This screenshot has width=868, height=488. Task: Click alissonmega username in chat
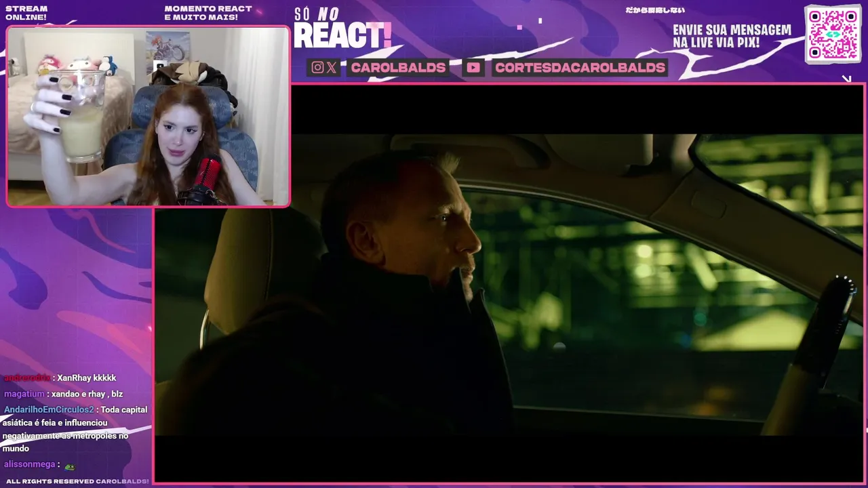[x=30, y=465]
